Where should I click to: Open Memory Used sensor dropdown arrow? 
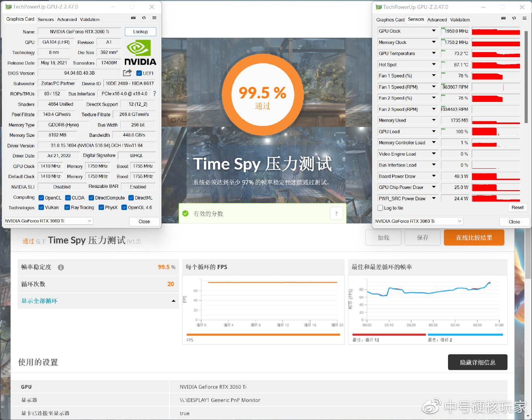point(434,120)
